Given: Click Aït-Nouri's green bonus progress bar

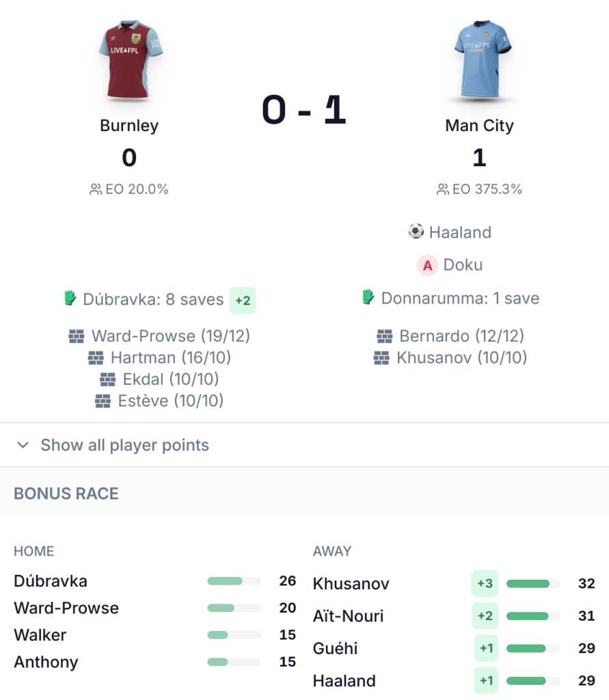Looking at the screenshot, I should (x=533, y=616).
